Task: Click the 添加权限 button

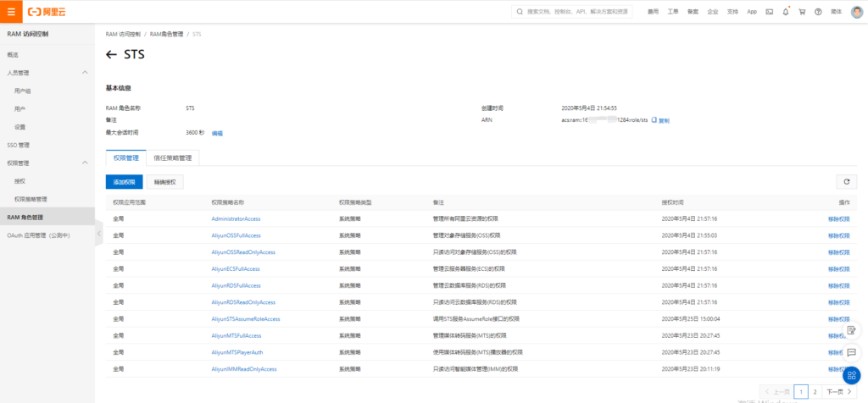Action: tap(124, 182)
